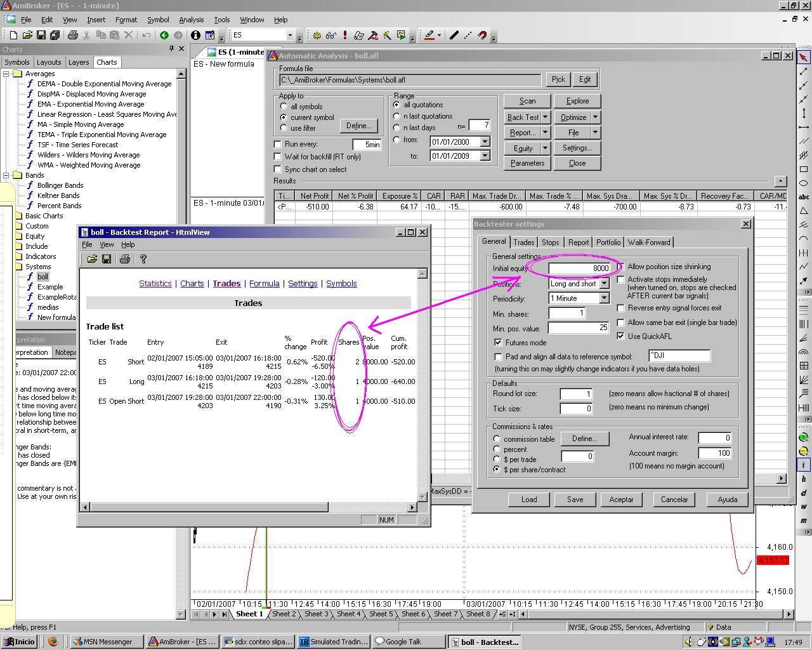
Task: Click the Back Test button
Action: coord(523,117)
